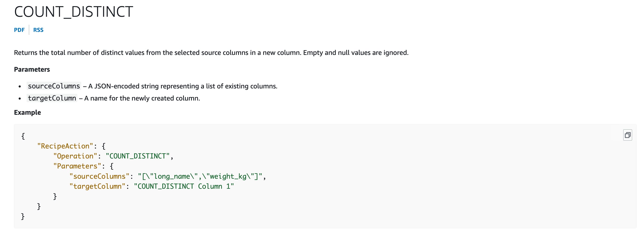Click the COUNT_DISTINCT page heading
Screen dimensions: 644x242
coord(73,12)
